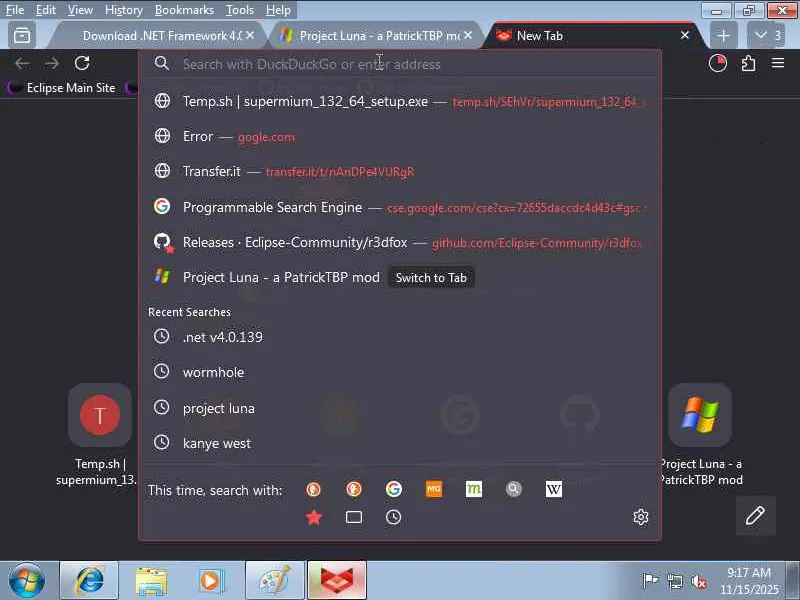This screenshot has height=600, width=800.
Task: Click the taskbar clock showing 9:17 AM
Action: pyautogui.click(x=749, y=581)
